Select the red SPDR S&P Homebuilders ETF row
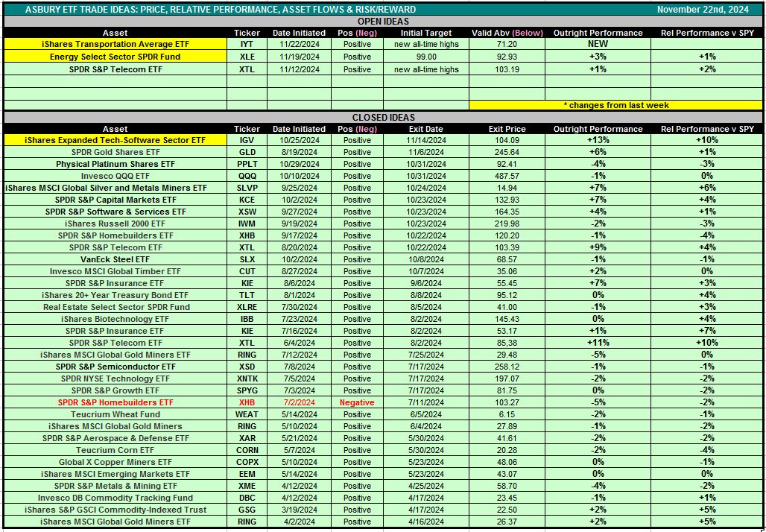 coord(115,402)
